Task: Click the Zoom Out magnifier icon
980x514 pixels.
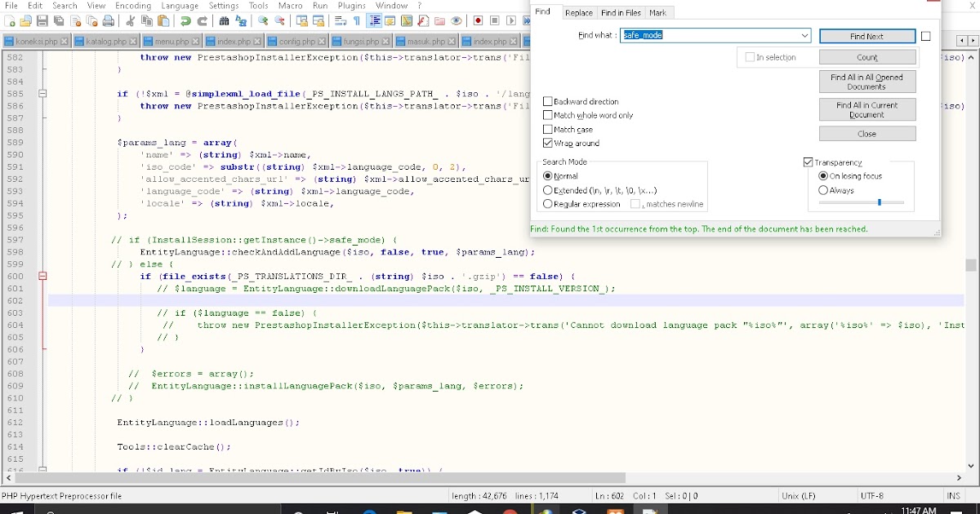Action: tap(279, 20)
